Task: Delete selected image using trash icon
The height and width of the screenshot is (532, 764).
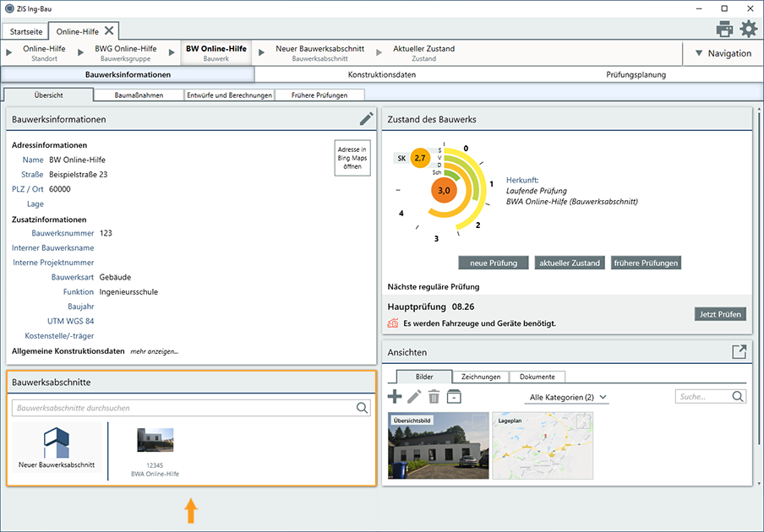Action: click(434, 397)
